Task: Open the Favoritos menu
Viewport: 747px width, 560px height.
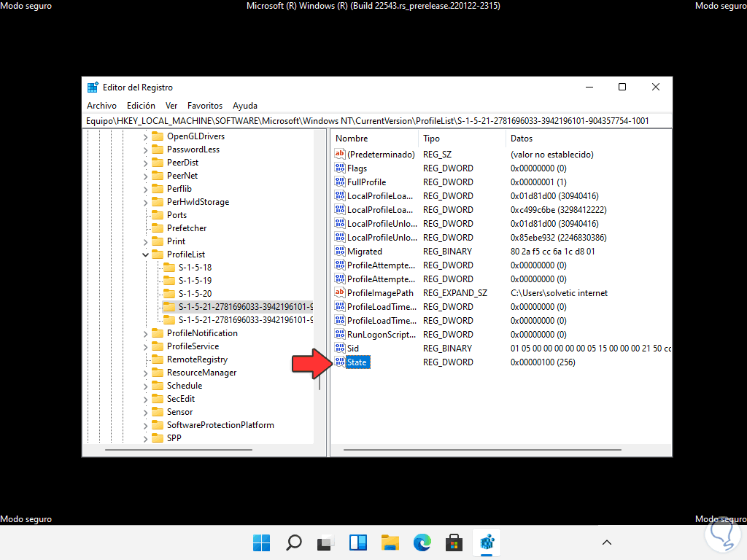Action: tap(205, 106)
